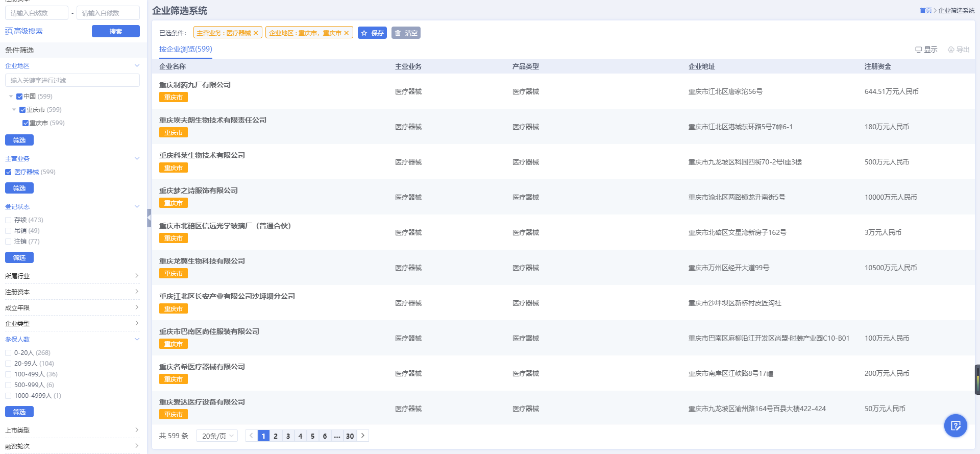Open the 首页 breadcrumb link
This screenshot has width=980, height=454.
925,10
